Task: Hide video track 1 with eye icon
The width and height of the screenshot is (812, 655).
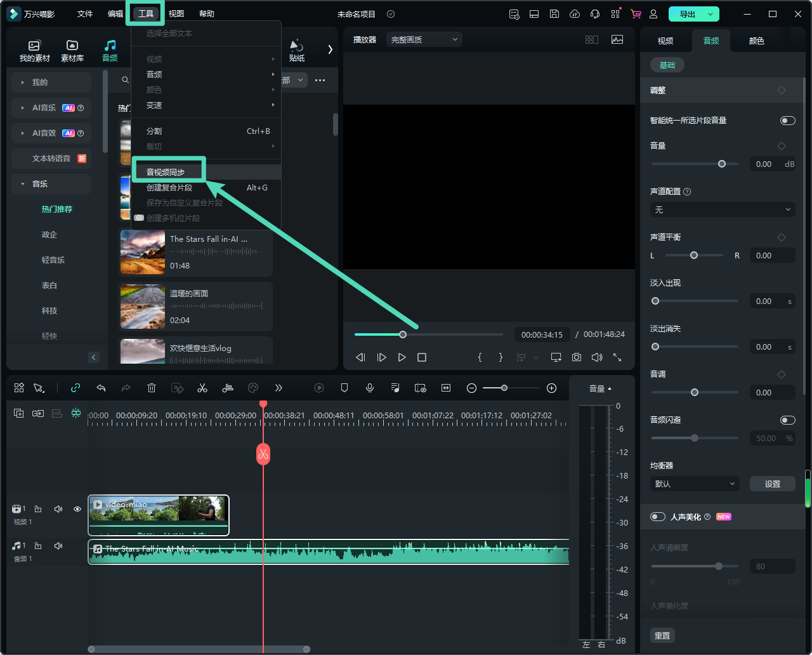Action: pyautogui.click(x=77, y=509)
